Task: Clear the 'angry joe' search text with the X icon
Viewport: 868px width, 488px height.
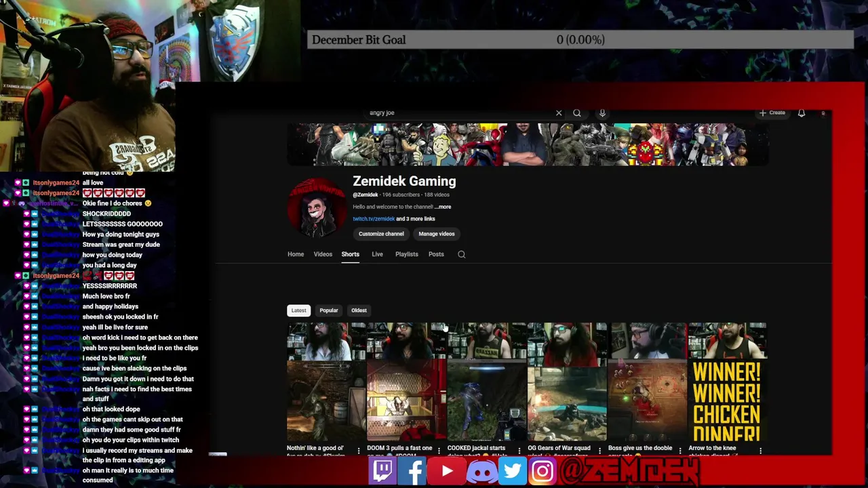Action: [559, 113]
